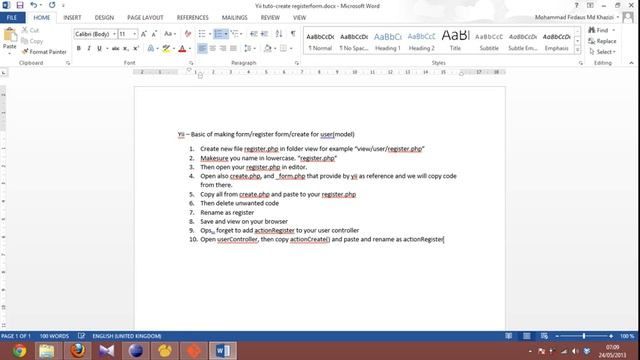Viewport: 640px width, 360px height.
Task: Toggle Show/Hide paragraph marks
Action: click(293, 34)
